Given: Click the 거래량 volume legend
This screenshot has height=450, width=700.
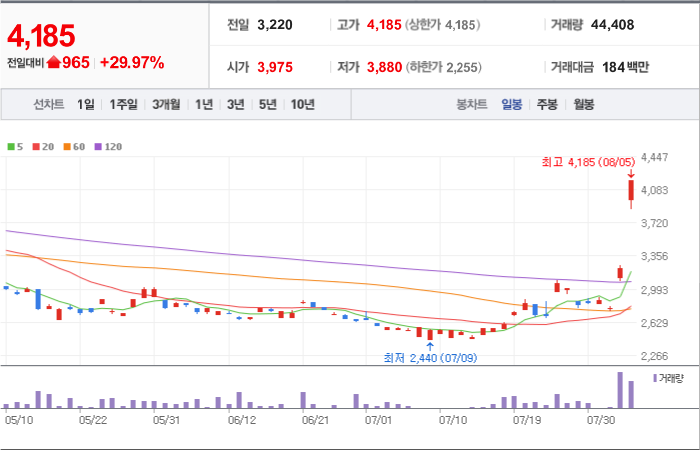Looking at the screenshot, I should (668, 379).
